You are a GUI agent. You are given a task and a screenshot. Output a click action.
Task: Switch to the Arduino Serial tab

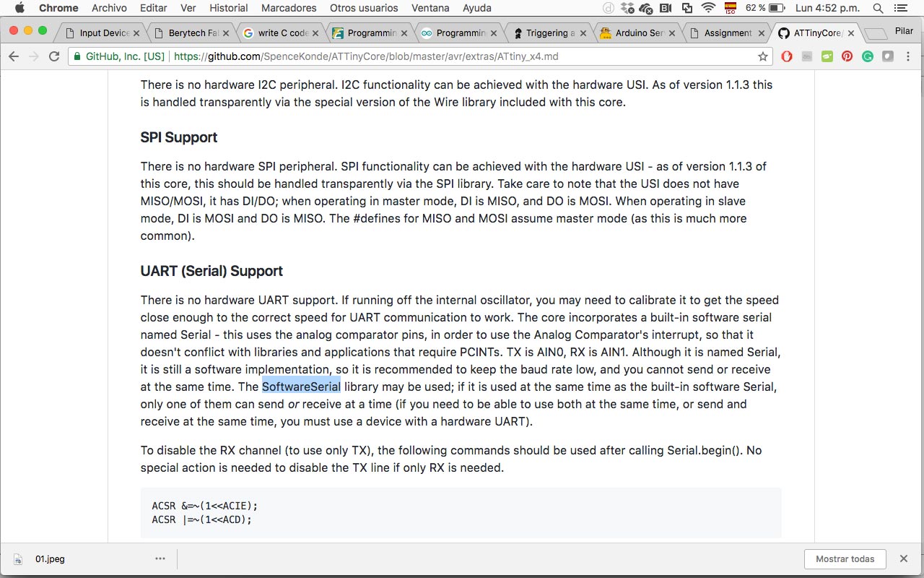click(635, 33)
